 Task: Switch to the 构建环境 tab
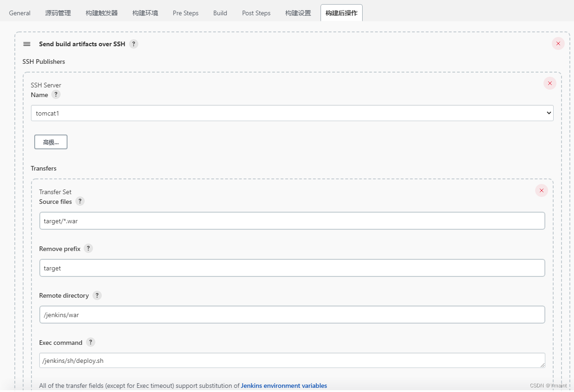[145, 13]
